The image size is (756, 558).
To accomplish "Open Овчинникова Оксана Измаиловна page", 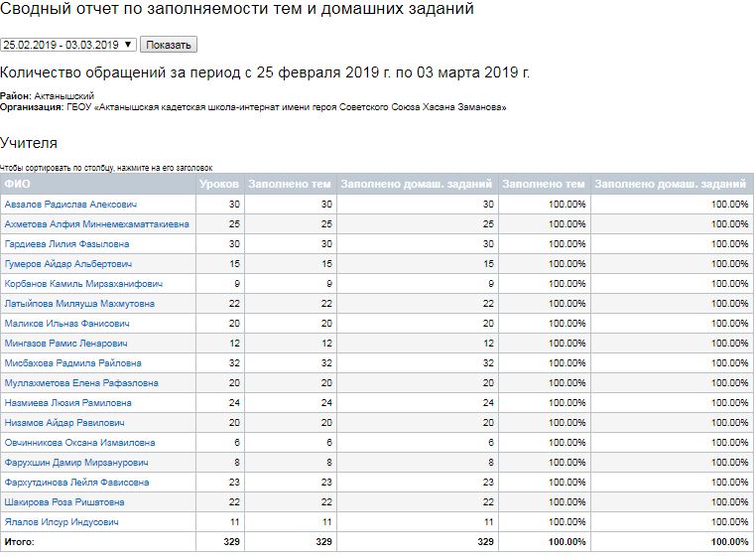I will (79, 443).
